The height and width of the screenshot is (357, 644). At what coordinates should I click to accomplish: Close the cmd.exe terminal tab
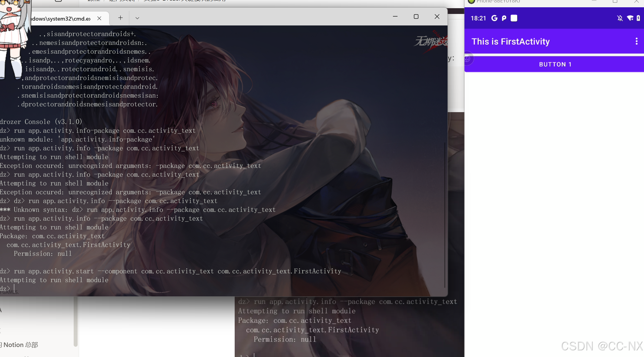click(x=99, y=18)
